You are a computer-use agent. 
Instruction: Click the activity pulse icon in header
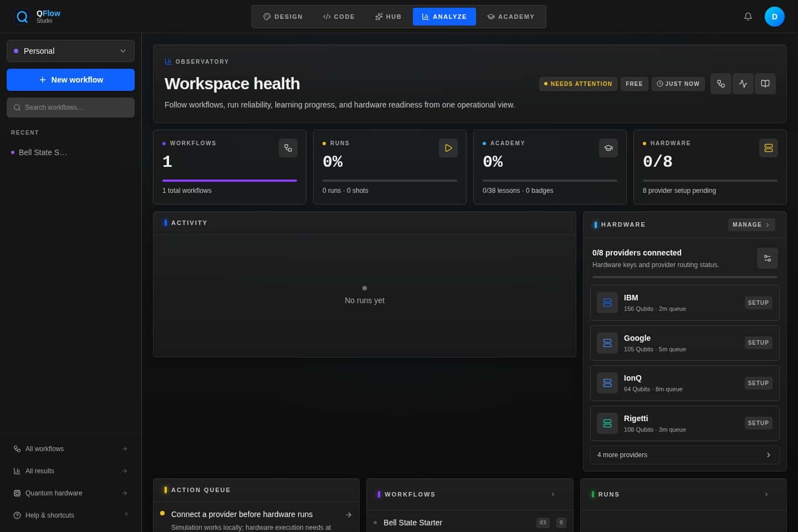[x=743, y=84]
